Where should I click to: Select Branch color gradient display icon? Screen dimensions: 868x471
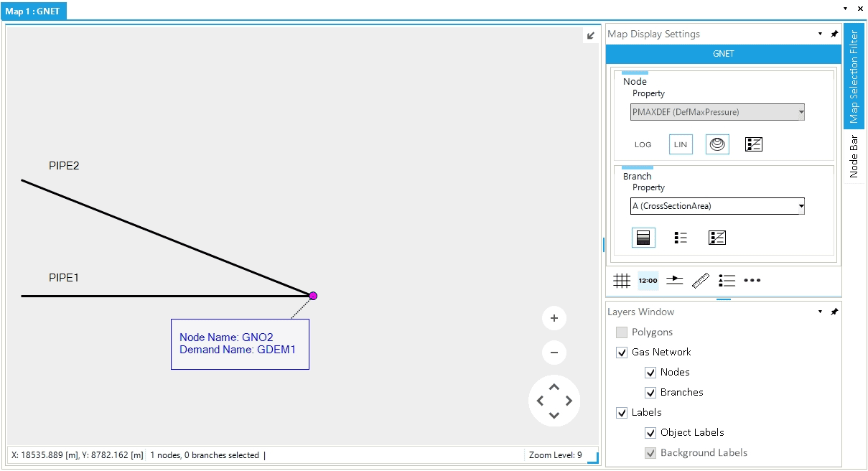[643, 238]
